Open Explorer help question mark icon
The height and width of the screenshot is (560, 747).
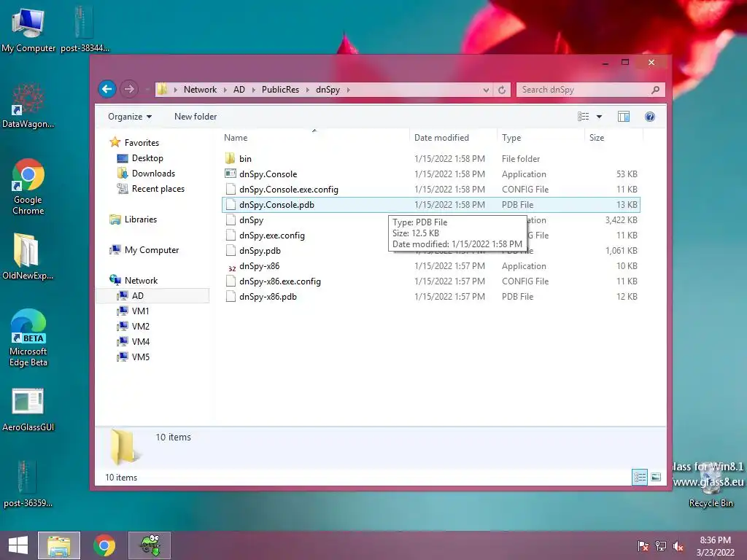pyautogui.click(x=650, y=117)
